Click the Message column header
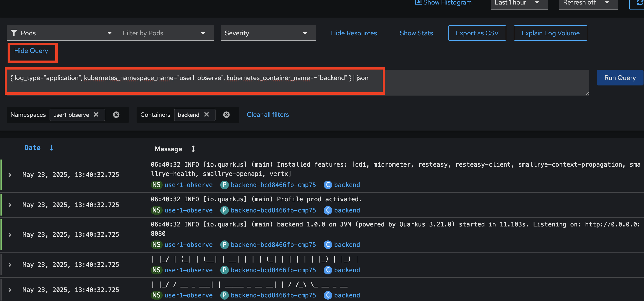The width and height of the screenshot is (644, 301). 168,149
